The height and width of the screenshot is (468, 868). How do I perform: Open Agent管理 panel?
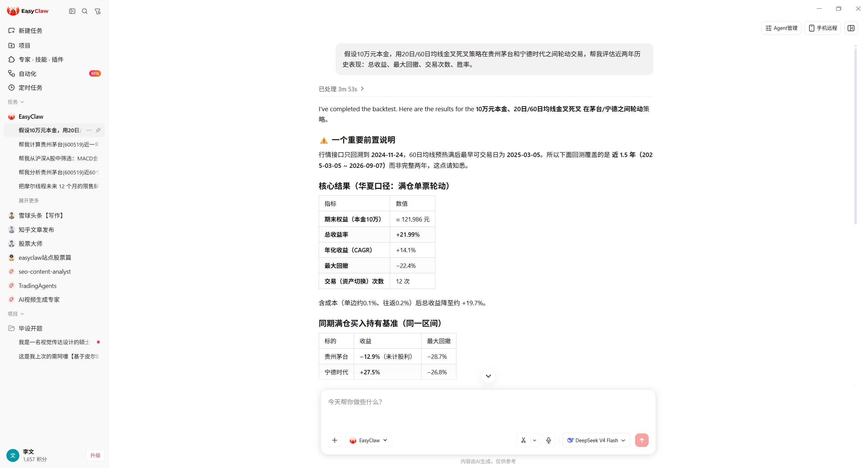pos(781,28)
